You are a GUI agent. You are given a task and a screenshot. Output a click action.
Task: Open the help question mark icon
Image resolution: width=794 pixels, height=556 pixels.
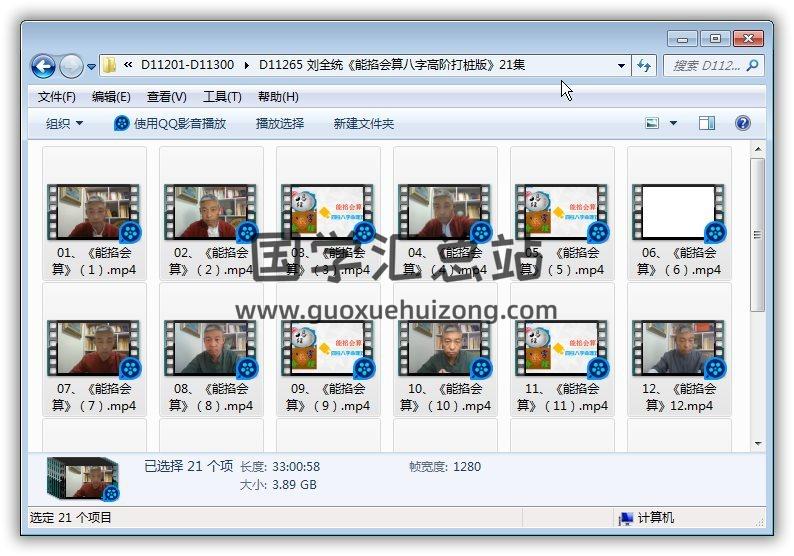[743, 123]
